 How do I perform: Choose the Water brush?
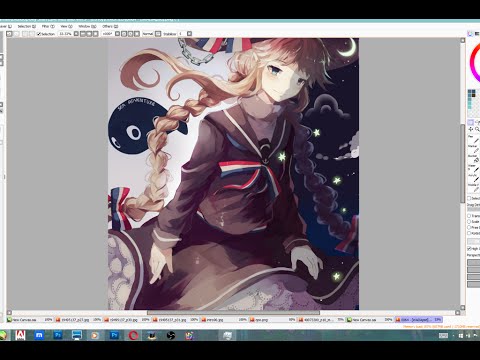(474, 169)
